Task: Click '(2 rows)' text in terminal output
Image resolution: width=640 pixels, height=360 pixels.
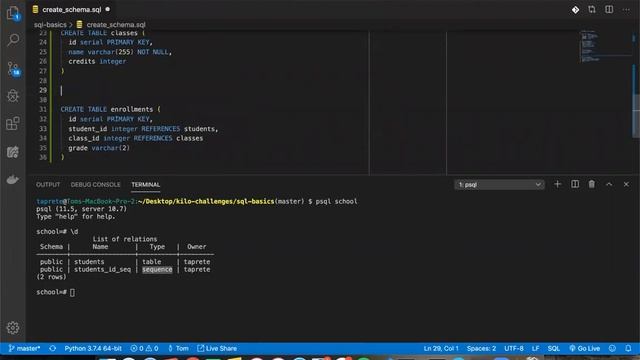Action: [x=51, y=277]
